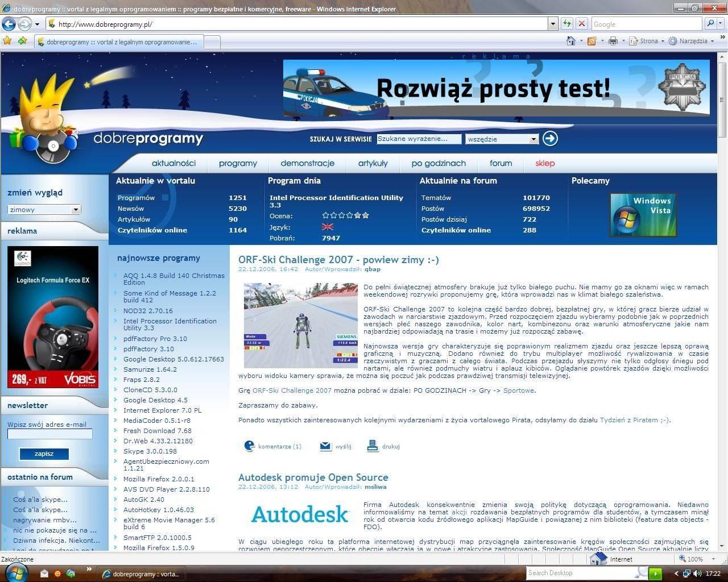Click the Add to Favorites icon
728x582 pixels.
click(x=22, y=41)
